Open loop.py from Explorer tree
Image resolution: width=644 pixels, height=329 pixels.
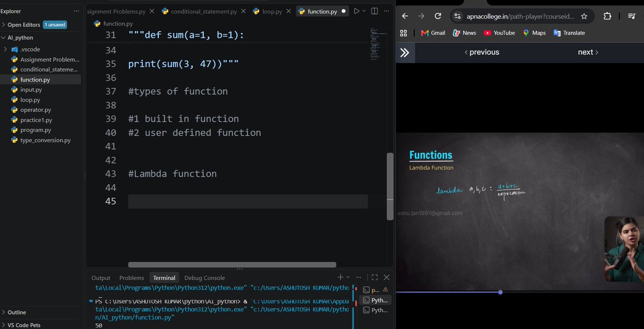30,100
